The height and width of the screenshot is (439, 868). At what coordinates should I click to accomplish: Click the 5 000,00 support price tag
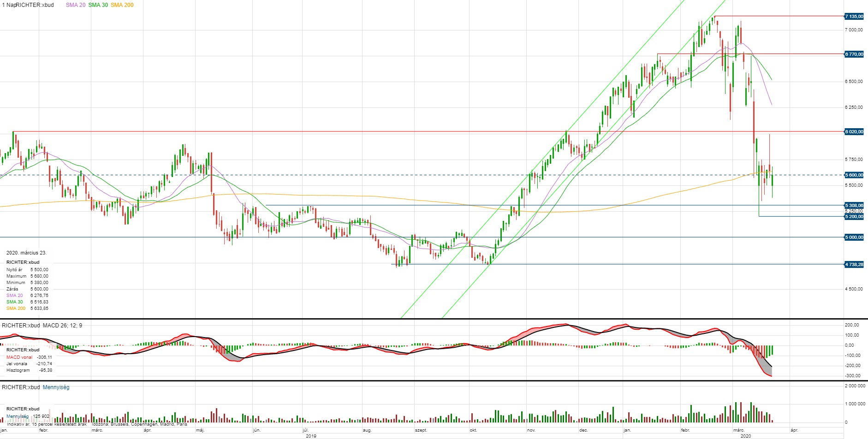pyautogui.click(x=854, y=237)
